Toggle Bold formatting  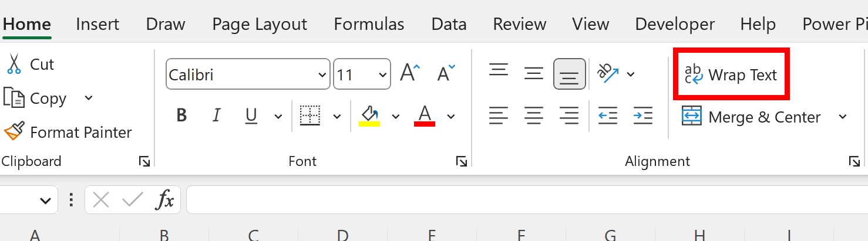181,116
